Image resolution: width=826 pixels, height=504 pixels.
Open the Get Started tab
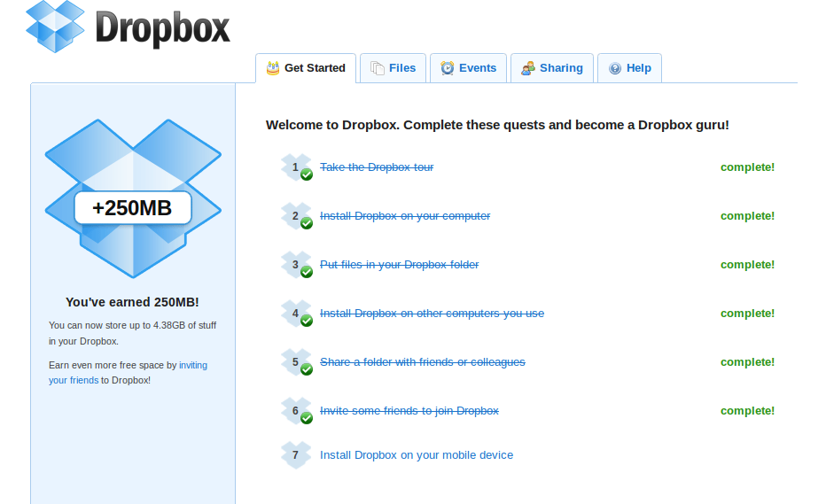(306, 68)
